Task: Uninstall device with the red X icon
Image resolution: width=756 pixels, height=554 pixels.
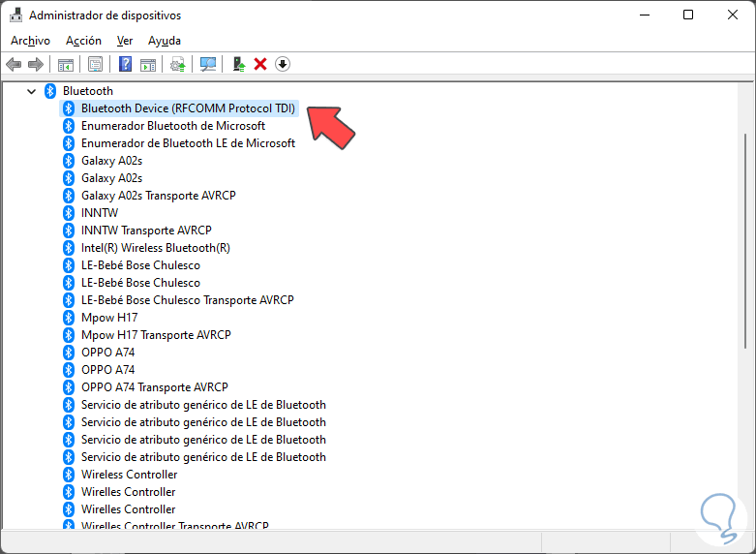Action: (260, 64)
